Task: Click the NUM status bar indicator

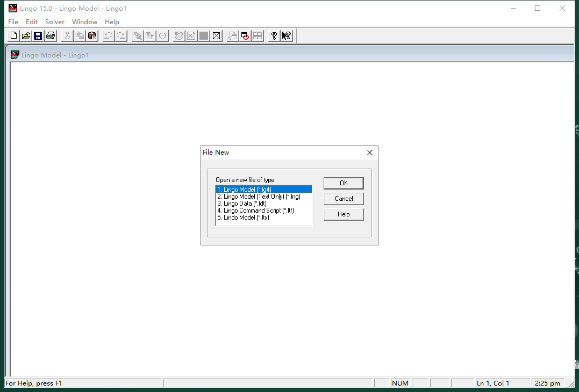Action: pyautogui.click(x=401, y=383)
